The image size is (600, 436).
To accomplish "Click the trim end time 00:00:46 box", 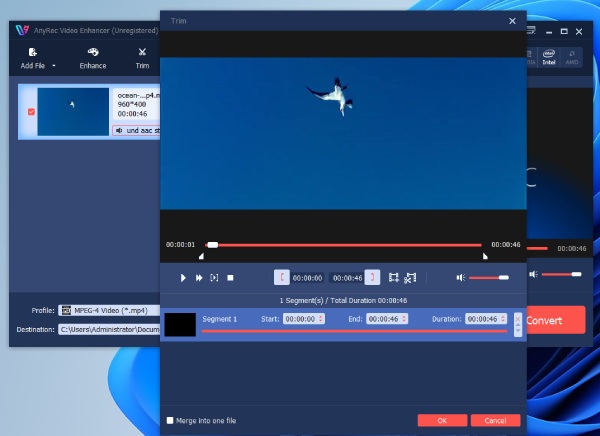I will [347, 278].
